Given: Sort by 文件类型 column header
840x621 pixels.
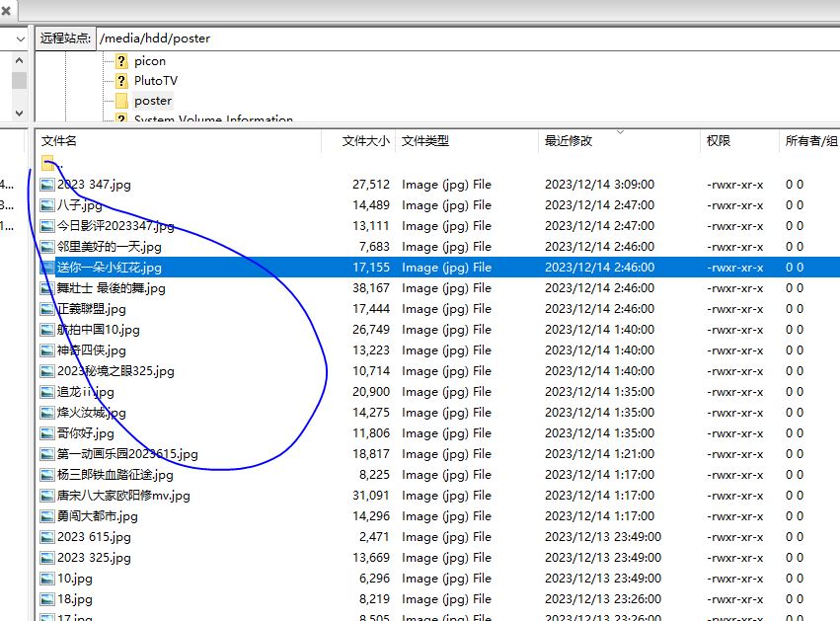Looking at the screenshot, I should click(467, 141).
